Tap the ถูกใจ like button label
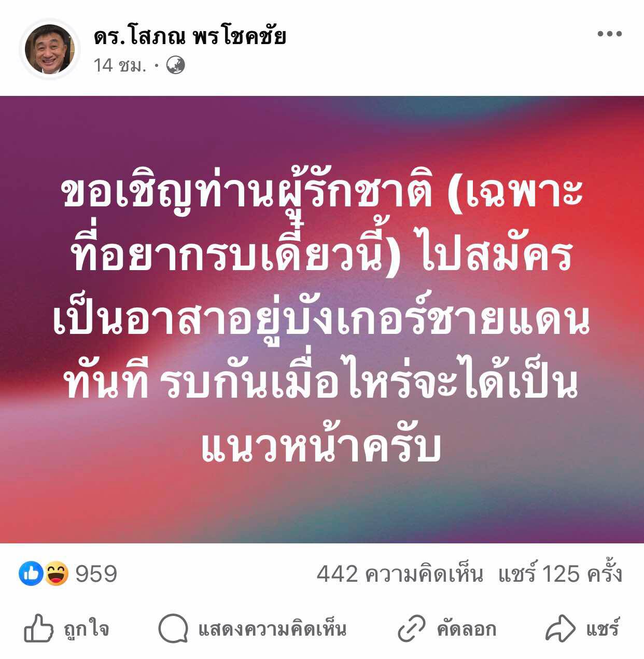644x659 pixels. (86, 629)
